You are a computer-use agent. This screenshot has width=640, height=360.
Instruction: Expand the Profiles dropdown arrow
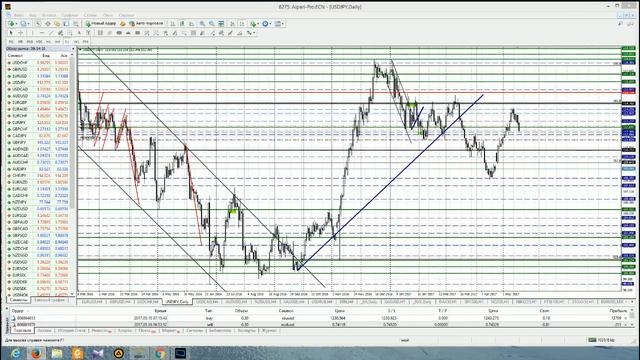pos(29,24)
